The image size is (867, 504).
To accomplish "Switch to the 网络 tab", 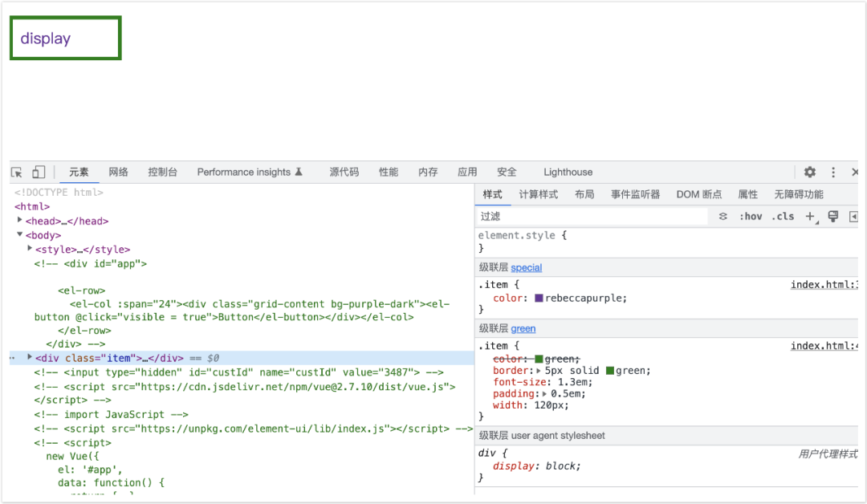I will (x=118, y=173).
